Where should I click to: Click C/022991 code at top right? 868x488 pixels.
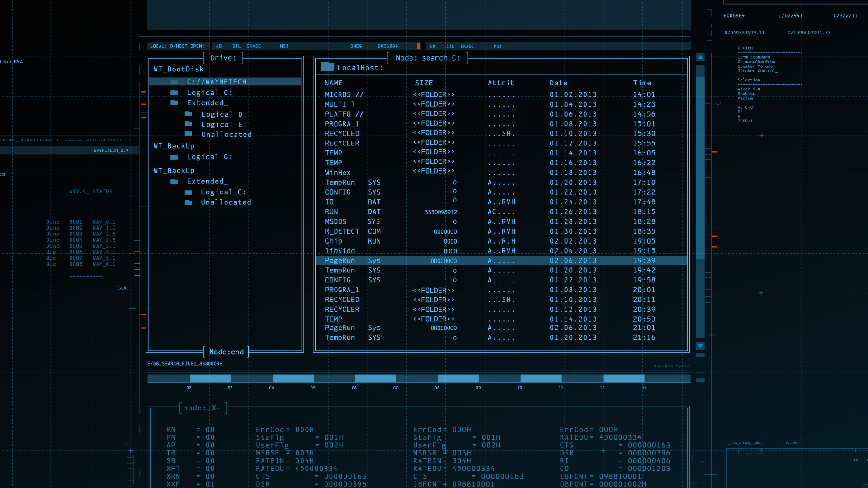[790, 16]
